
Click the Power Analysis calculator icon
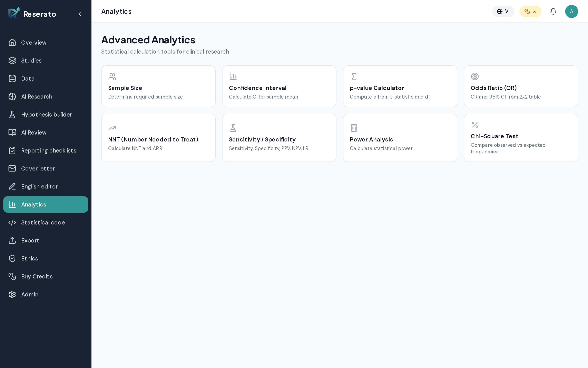pos(354,128)
